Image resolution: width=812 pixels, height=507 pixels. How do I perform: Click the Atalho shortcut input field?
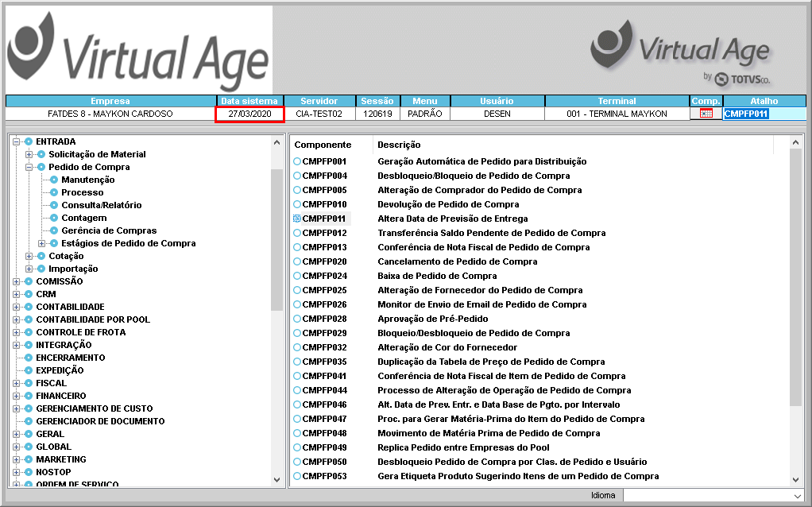[764, 114]
